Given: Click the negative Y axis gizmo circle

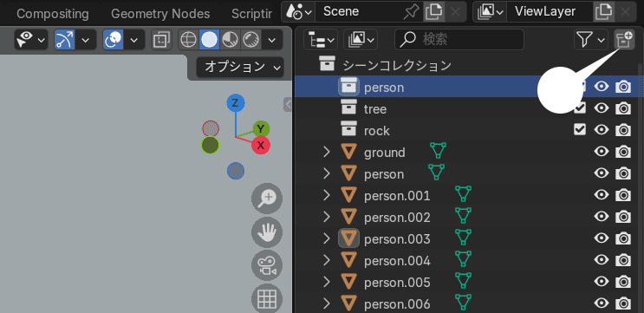Looking at the screenshot, I should point(211,145).
